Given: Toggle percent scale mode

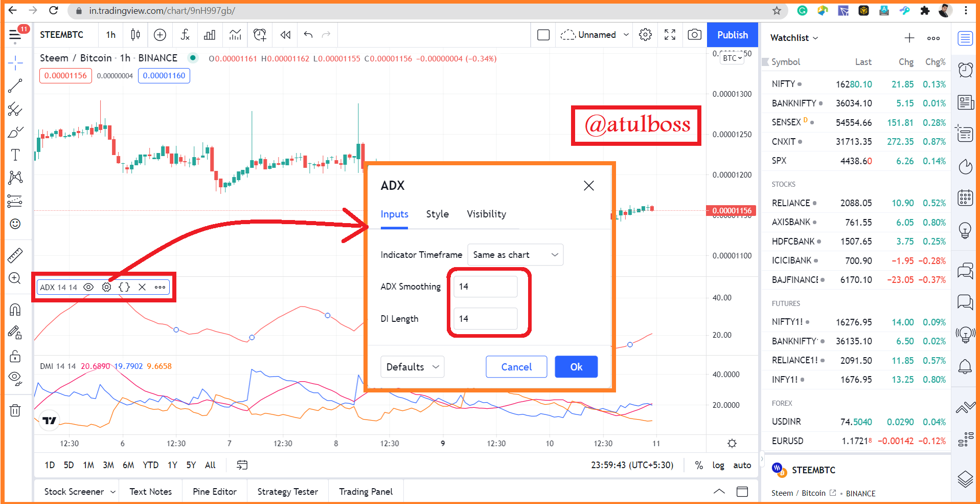Looking at the screenshot, I should tap(699, 465).
